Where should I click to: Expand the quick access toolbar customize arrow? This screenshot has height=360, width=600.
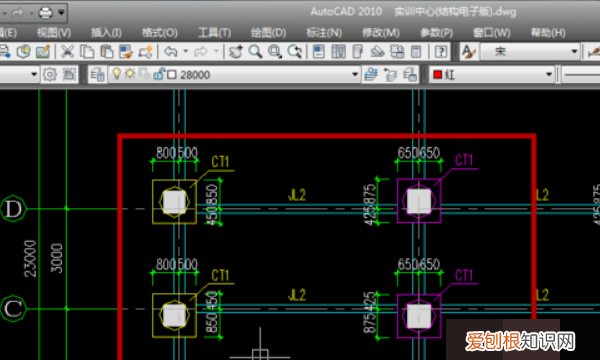point(61,13)
